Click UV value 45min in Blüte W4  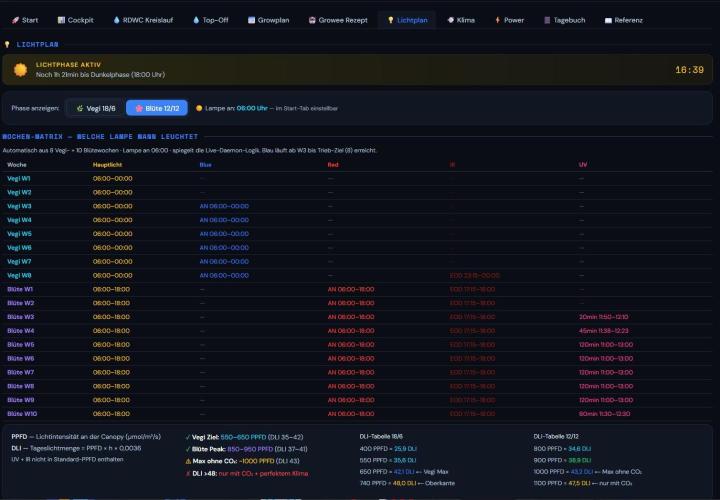(x=603, y=331)
